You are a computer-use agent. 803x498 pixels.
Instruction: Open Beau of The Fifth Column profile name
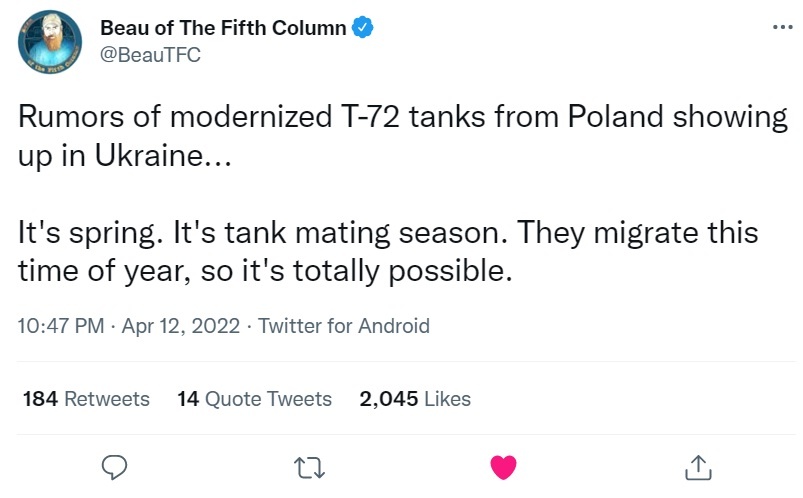[223, 28]
